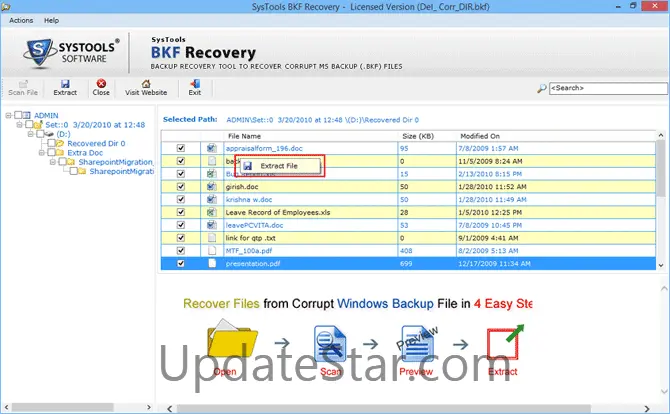The width and height of the screenshot is (670, 414).
Task: Click the Word icon next to leavePCVITA.doc
Action: pyautogui.click(x=212, y=225)
